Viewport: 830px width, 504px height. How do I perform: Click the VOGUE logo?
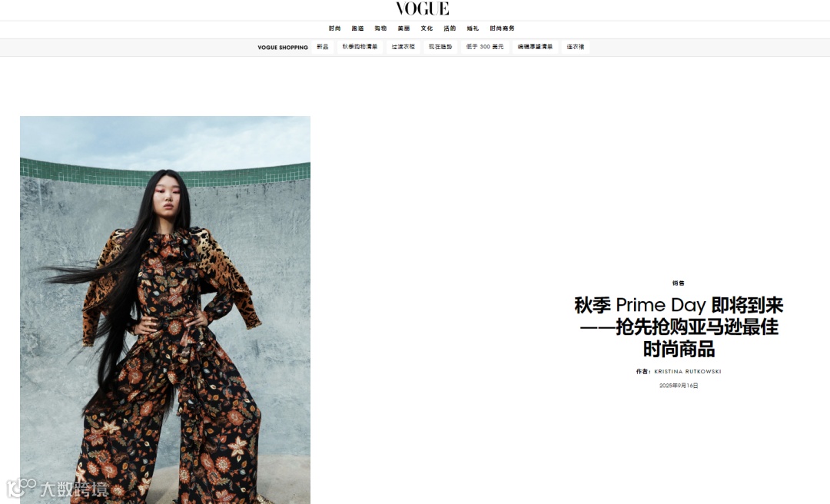(422, 8)
